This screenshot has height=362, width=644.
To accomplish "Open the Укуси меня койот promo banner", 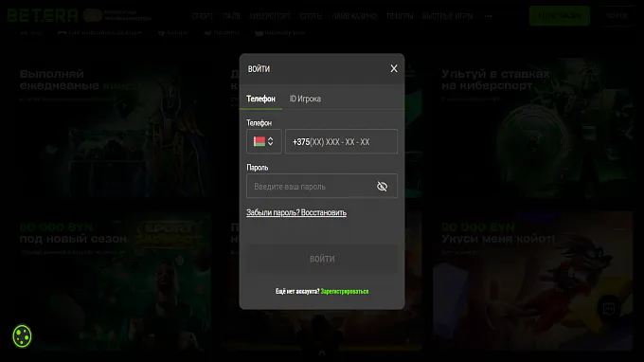I will point(532,281).
